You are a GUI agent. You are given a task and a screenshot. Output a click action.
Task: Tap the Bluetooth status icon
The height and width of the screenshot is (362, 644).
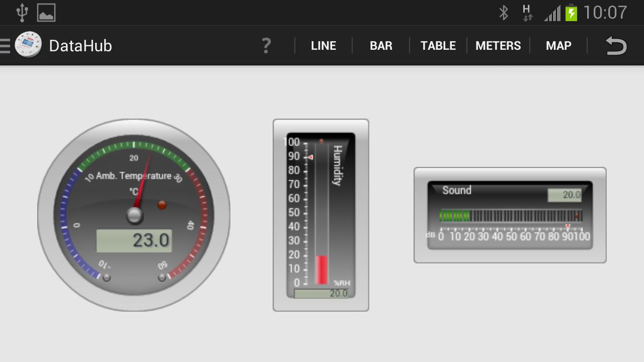coord(504,13)
